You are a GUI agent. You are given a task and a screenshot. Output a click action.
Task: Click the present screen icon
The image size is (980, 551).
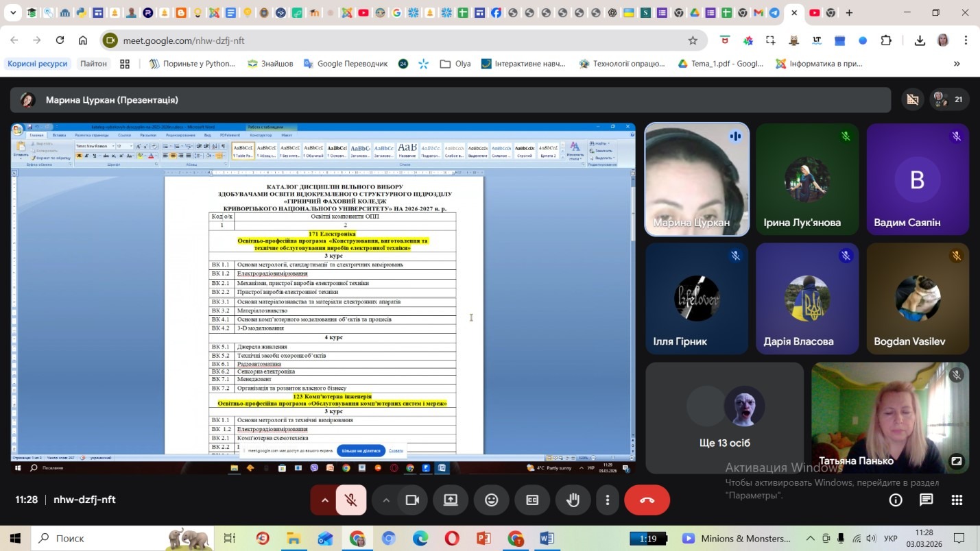[451, 500]
